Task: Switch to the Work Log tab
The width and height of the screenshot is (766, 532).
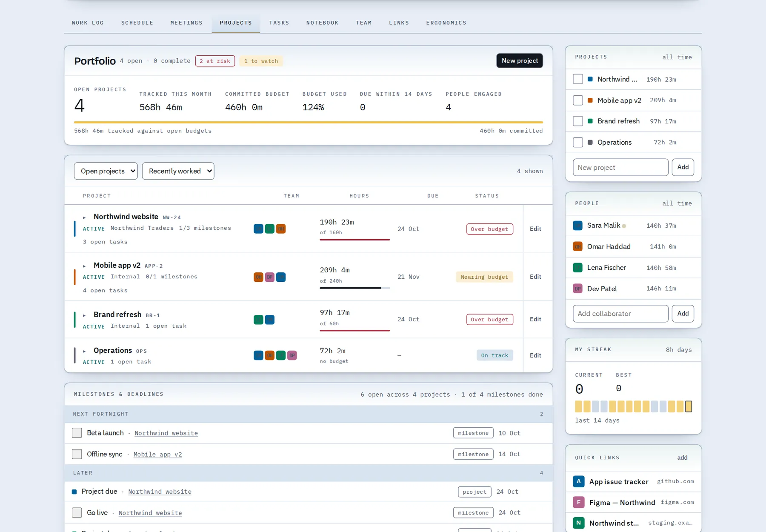Action: point(88,23)
